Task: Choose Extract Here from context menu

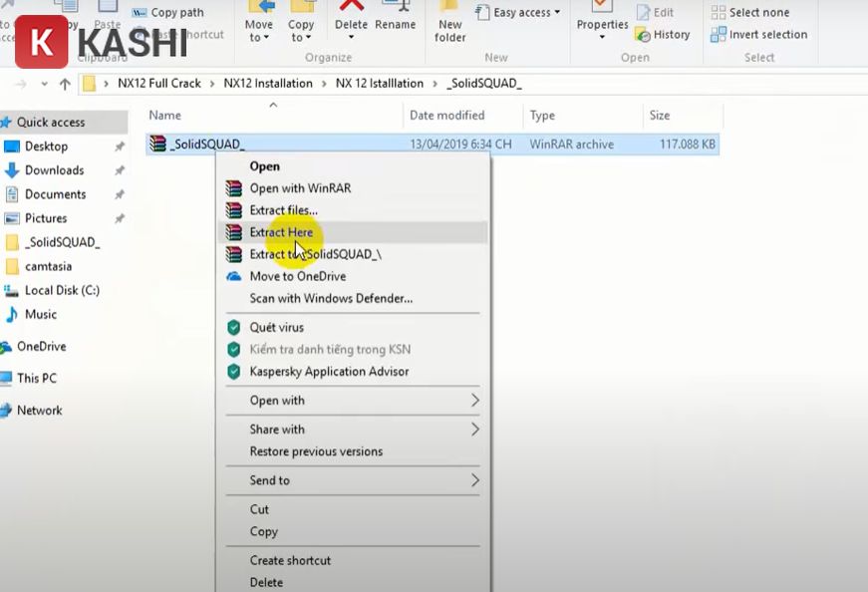Action: [281, 232]
